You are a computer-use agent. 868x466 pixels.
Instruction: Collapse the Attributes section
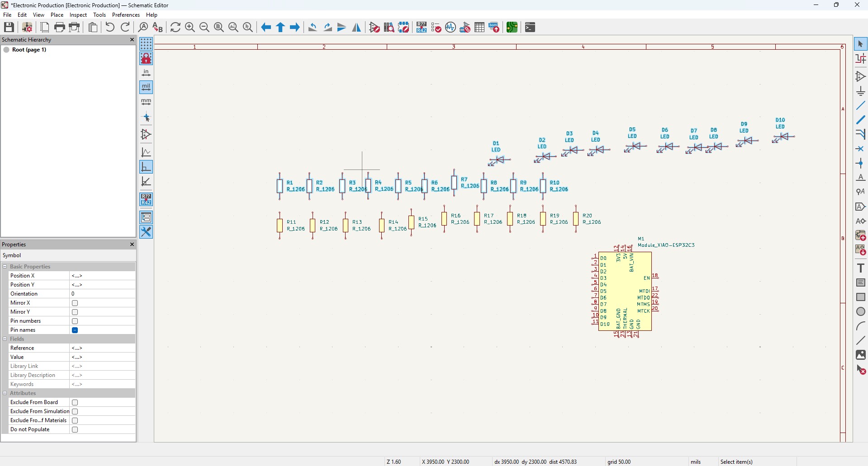[x=5, y=393]
